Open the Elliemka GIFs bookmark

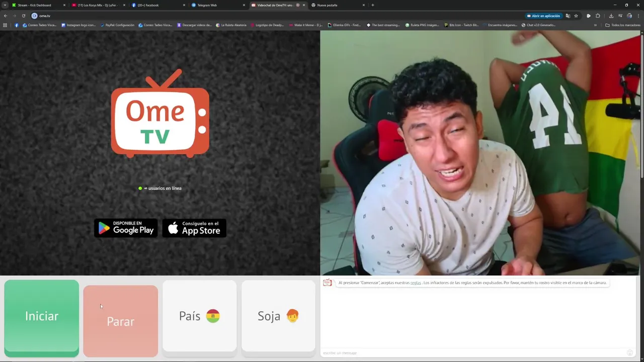[x=344, y=25]
